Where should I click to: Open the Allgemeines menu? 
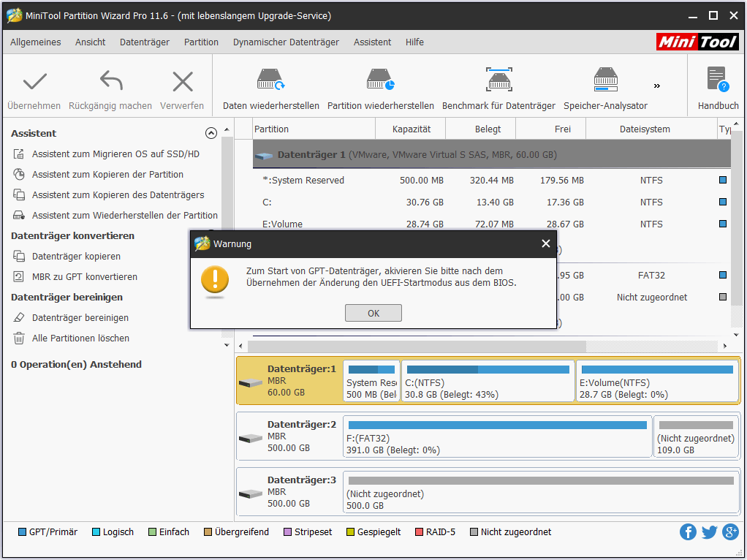(x=35, y=42)
